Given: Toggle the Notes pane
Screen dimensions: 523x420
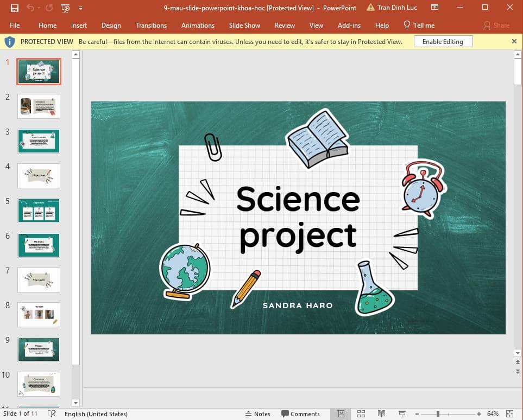Looking at the screenshot, I should click(x=257, y=413).
